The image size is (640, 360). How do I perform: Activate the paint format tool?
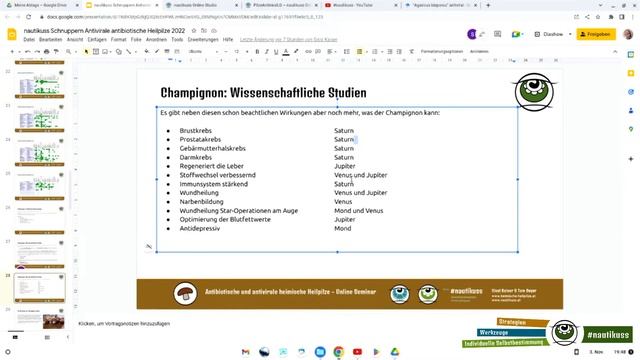[56, 51]
